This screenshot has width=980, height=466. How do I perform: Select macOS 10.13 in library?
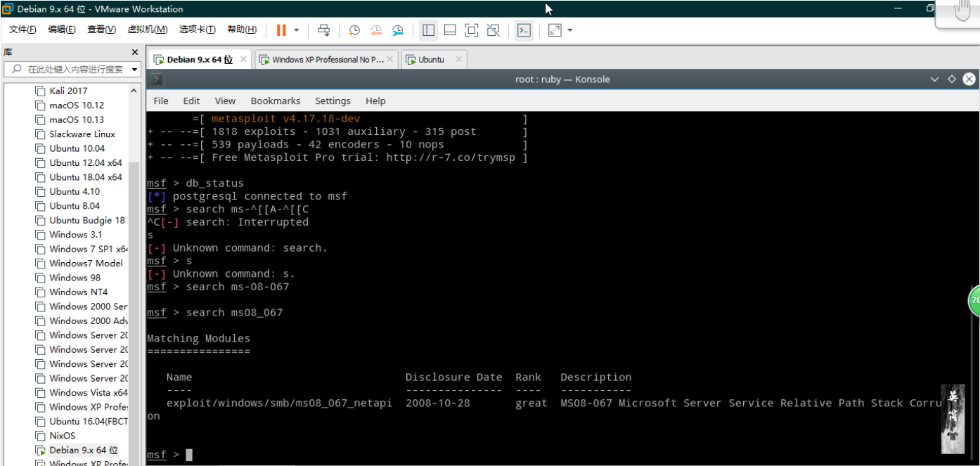click(76, 119)
